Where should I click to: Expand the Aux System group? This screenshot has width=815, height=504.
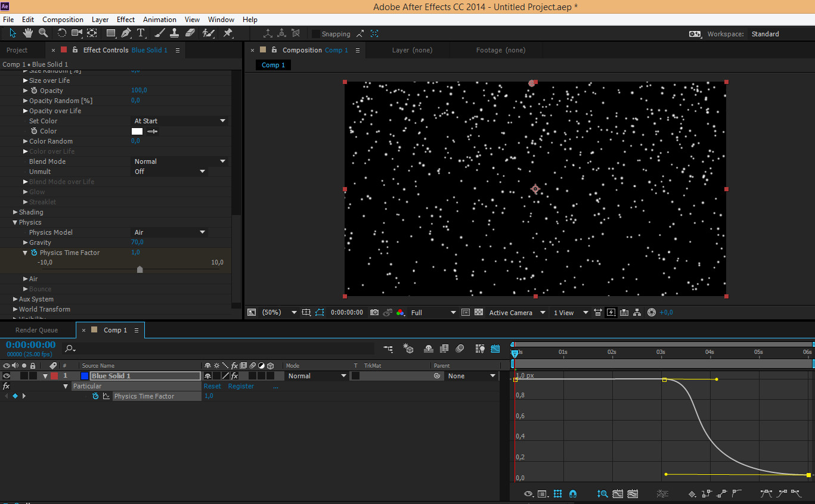(x=16, y=299)
